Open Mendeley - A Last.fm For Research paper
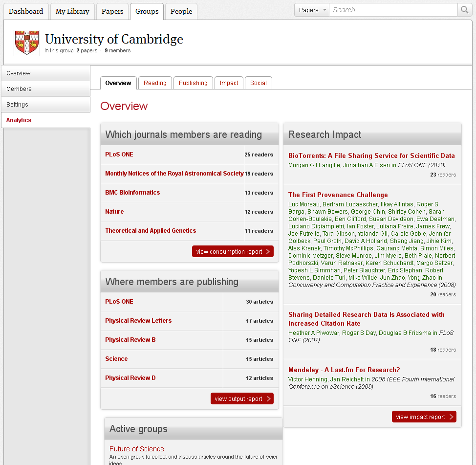 pos(344,370)
